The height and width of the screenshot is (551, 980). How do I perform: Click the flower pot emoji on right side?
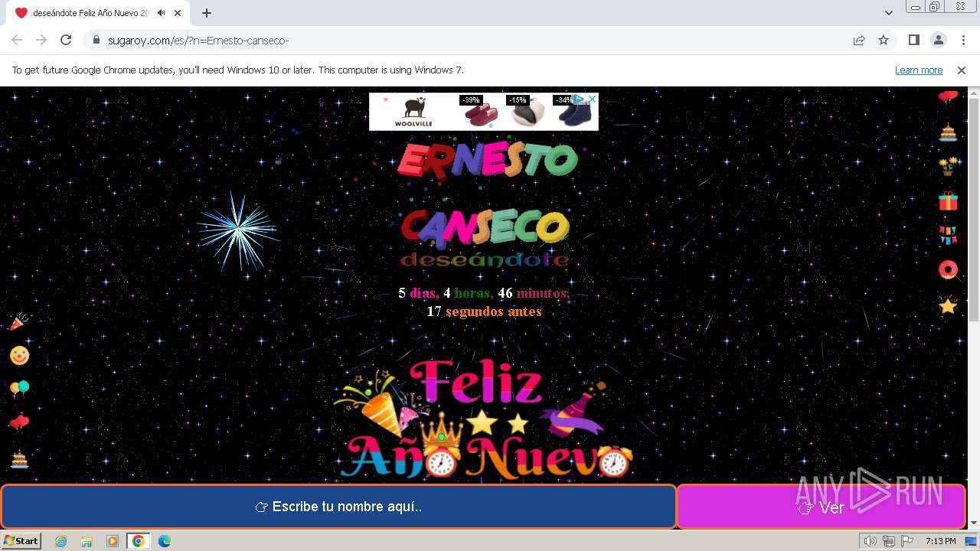(948, 166)
